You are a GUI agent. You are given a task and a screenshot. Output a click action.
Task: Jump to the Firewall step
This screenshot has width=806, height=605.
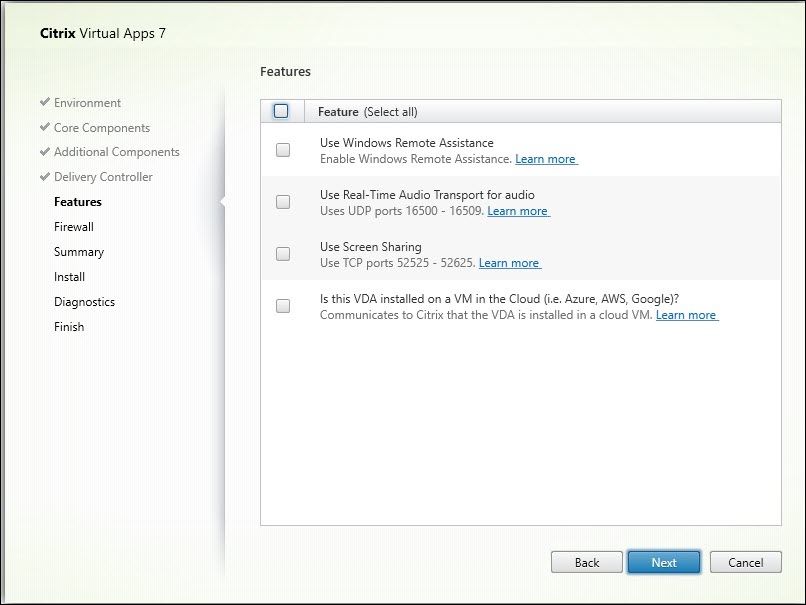pos(74,227)
